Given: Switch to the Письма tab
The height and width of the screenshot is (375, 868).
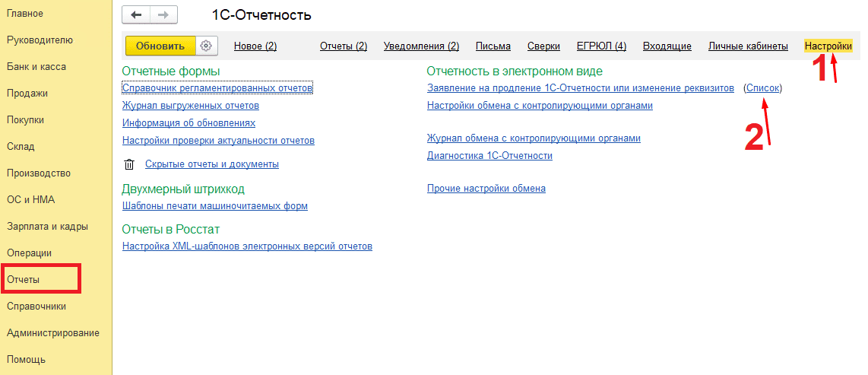Looking at the screenshot, I should coord(493,46).
